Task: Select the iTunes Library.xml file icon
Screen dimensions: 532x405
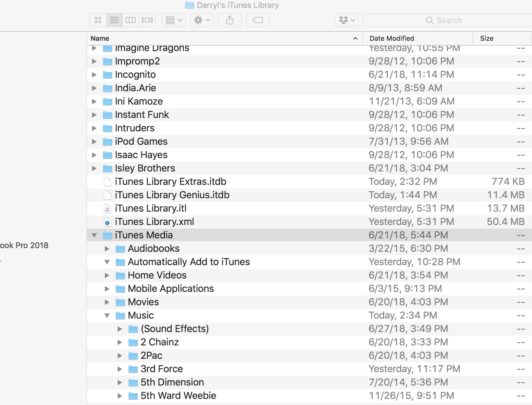Action: pos(107,222)
